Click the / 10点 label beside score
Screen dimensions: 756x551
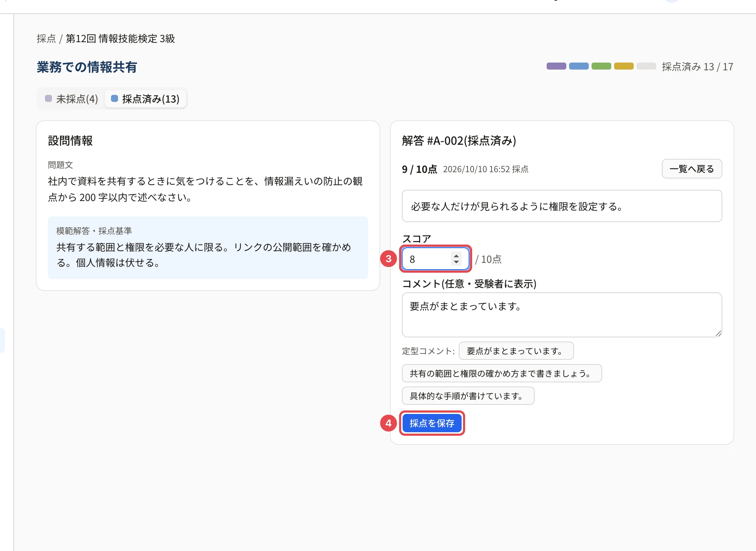pyautogui.click(x=488, y=259)
